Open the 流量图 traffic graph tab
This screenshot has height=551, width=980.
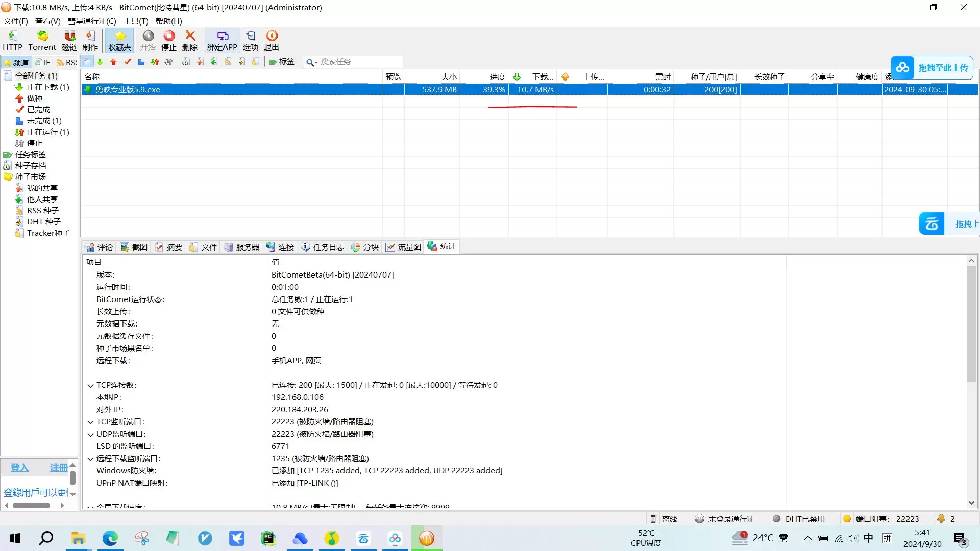pos(404,247)
